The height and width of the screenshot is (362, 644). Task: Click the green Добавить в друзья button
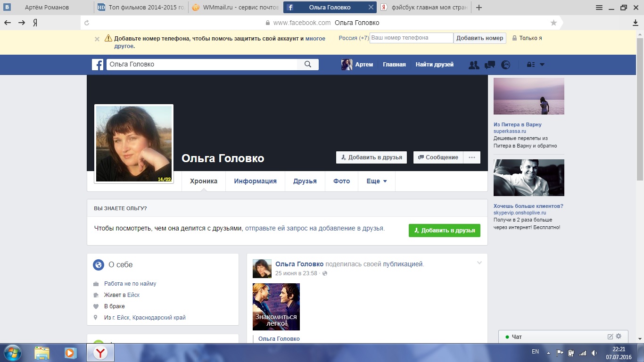(445, 230)
